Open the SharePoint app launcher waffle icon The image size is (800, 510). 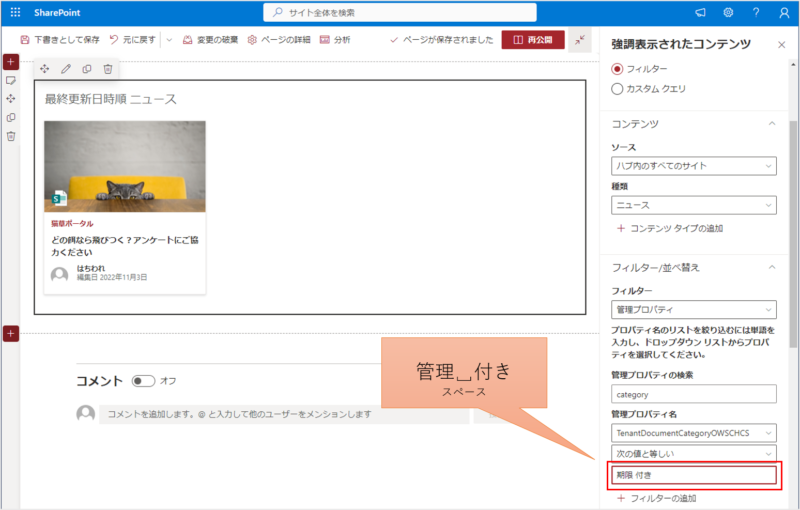tap(15, 12)
